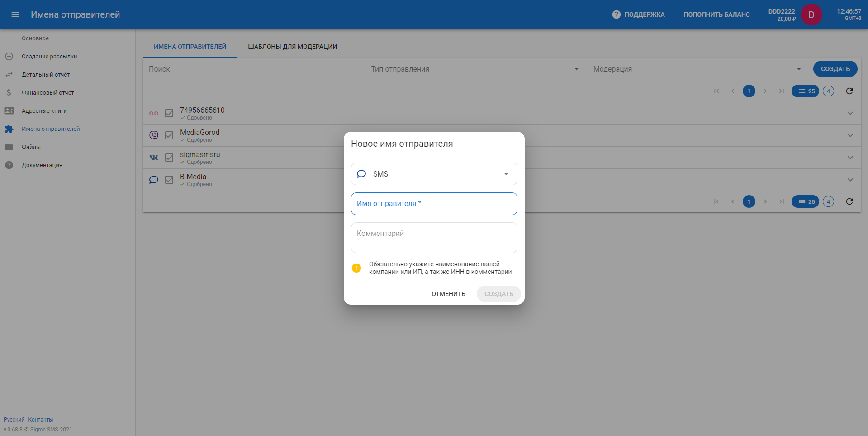Click the Имена отправителей puzzle icon
Viewport: 868px width, 436px height.
point(9,129)
